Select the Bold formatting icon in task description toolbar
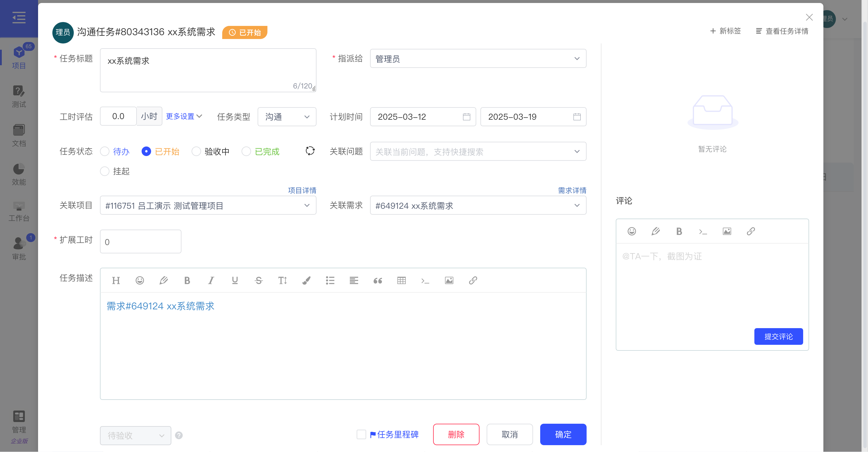Image resolution: width=868 pixels, height=452 pixels. click(x=187, y=280)
